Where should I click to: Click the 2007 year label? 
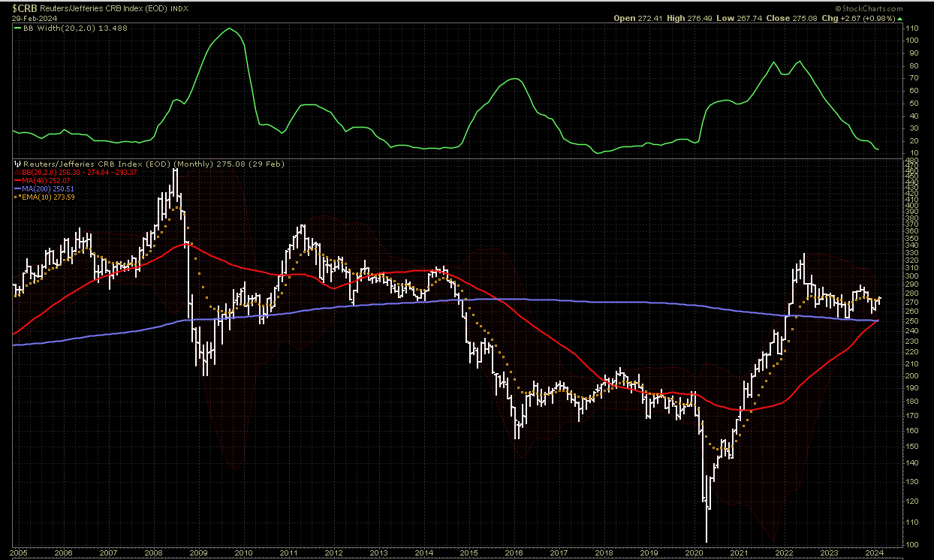[108, 553]
